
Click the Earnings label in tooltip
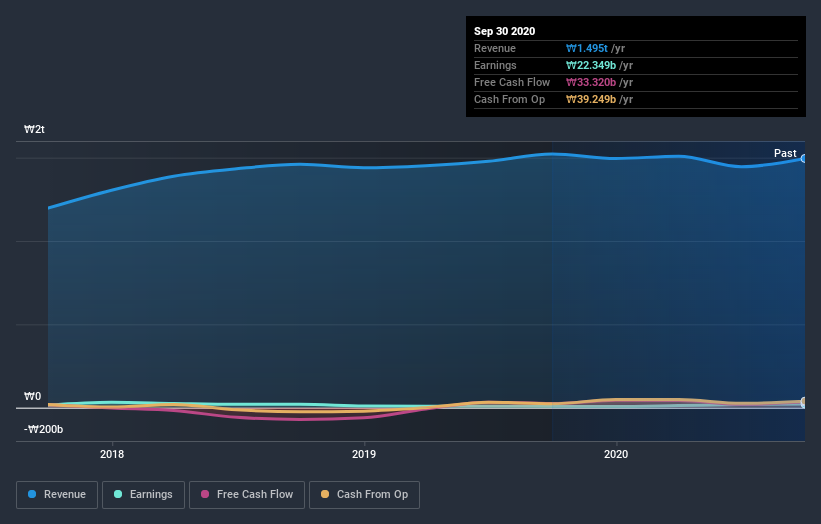point(495,65)
